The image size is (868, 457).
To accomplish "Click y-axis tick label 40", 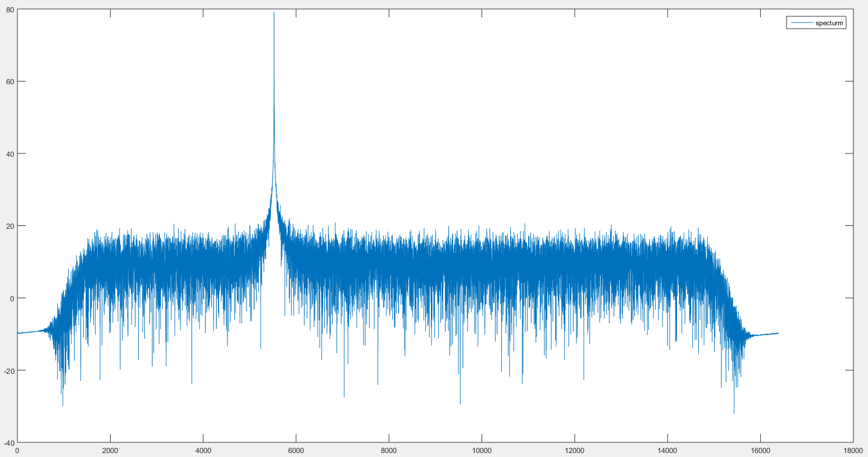I will coord(10,153).
